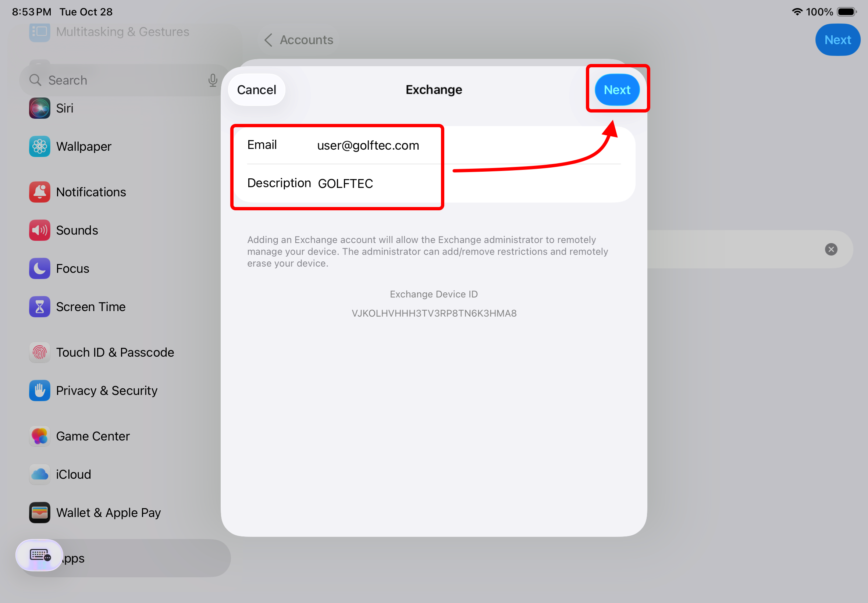Open Wallet & Apple Pay menu item

[108, 512]
